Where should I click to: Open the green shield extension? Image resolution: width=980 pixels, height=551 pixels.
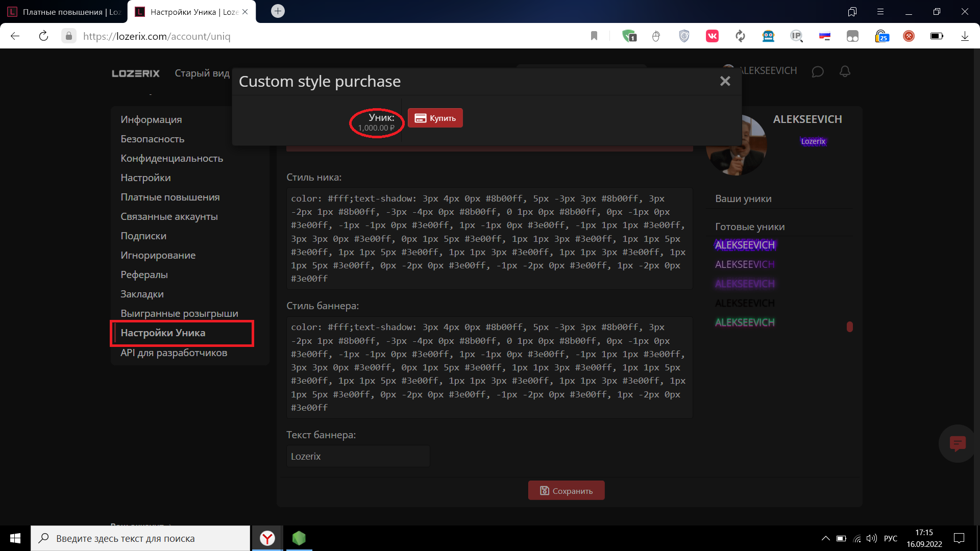click(x=629, y=36)
